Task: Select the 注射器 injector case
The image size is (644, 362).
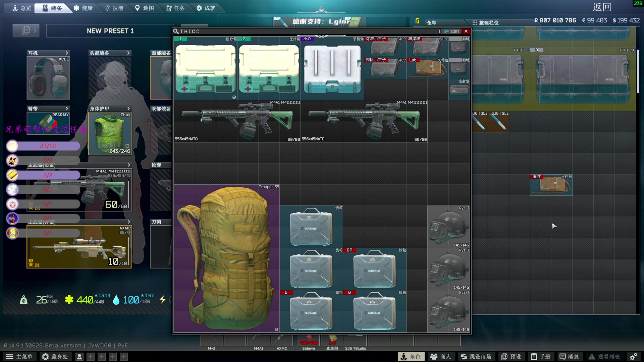Action: [x=459, y=89]
